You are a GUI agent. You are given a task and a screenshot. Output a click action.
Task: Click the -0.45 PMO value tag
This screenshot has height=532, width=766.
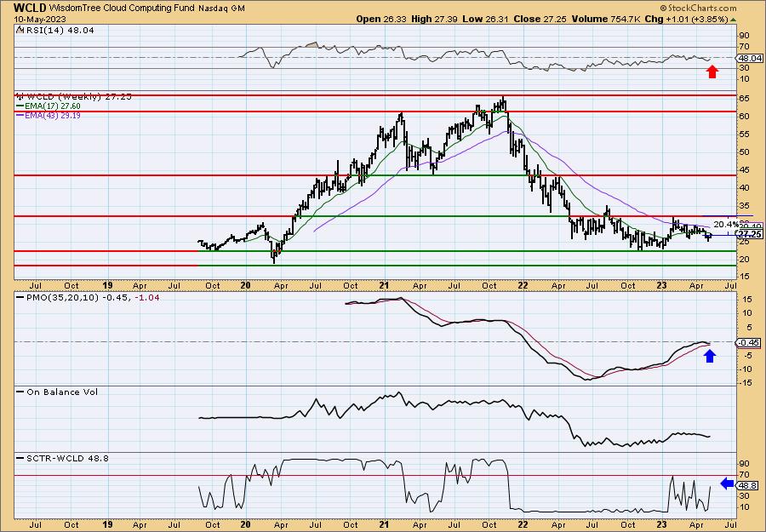(x=748, y=342)
